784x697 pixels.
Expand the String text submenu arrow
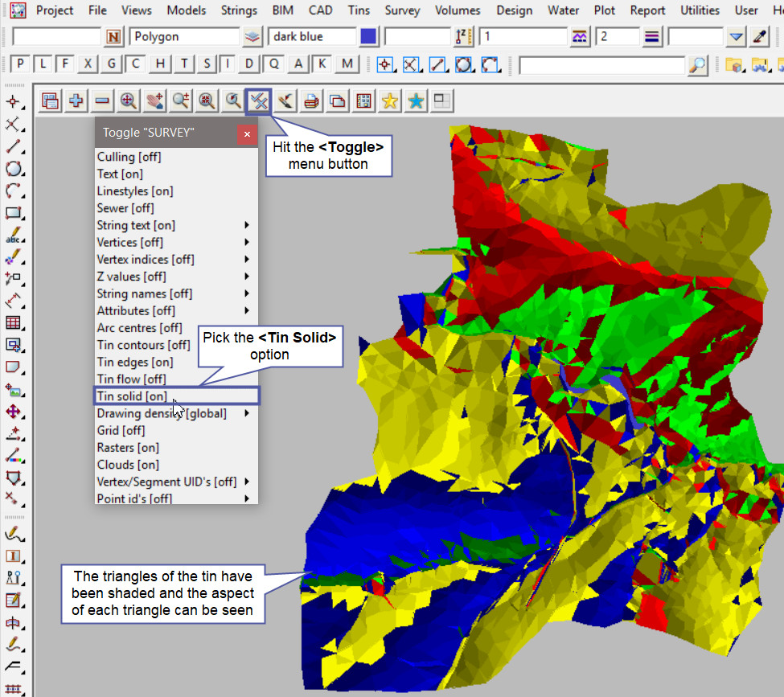click(247, 225)
